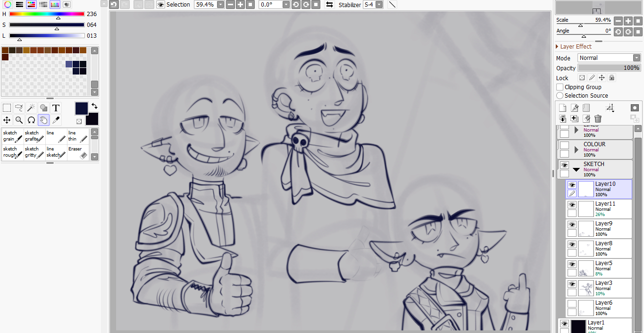Expand the Layer Effect section
The height and width of the screenshot is (333, 644).
[x=557, y=47]
